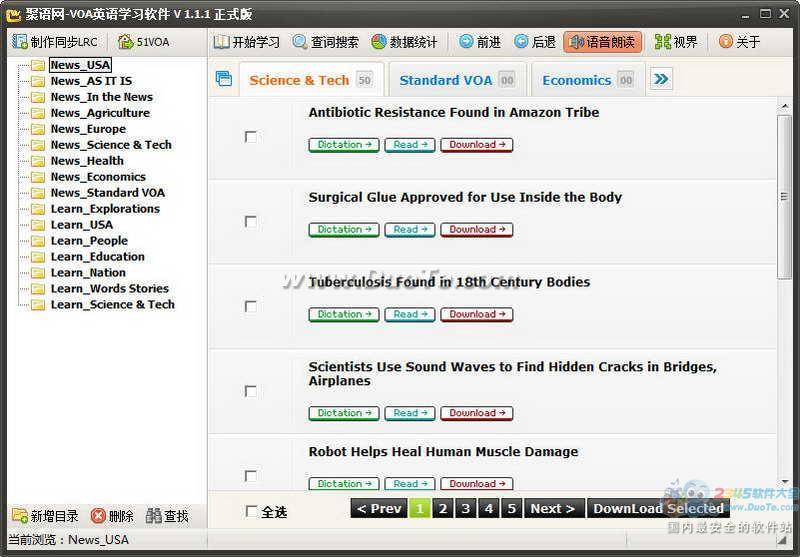
Task: Toggle 语音朗读 voice reading
Action: 603,42
